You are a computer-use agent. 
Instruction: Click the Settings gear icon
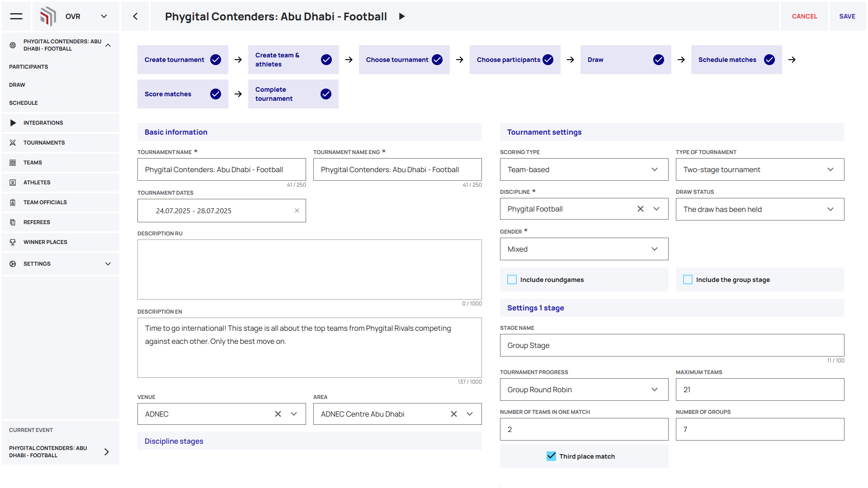[x=13, y=264]
